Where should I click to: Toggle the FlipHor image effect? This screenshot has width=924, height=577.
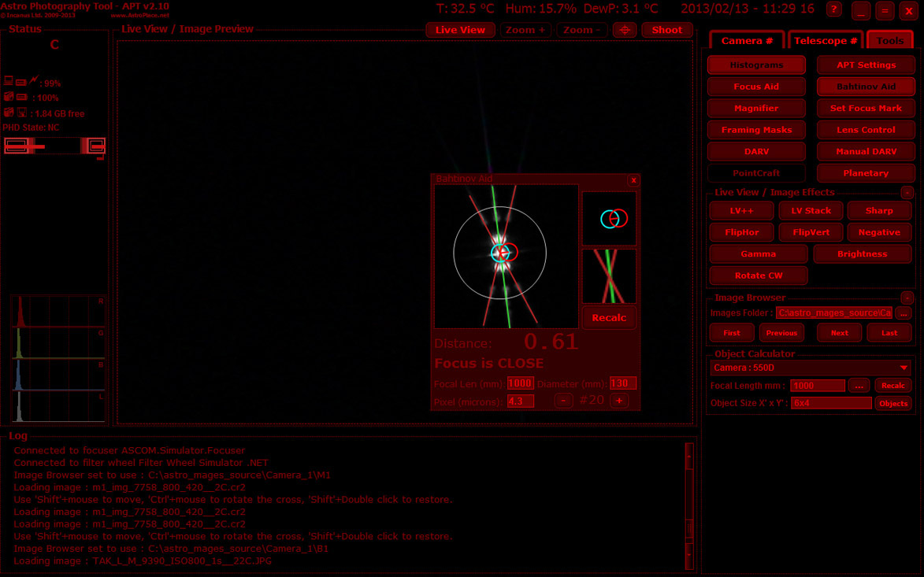pyautogui.click(x=741, y=232)
